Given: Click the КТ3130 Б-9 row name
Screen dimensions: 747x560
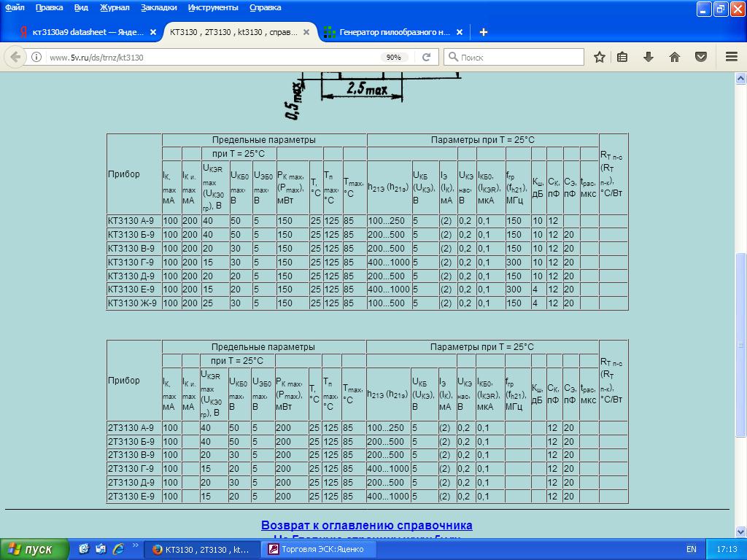Looking at the screenshot, I should click(131, 235).
